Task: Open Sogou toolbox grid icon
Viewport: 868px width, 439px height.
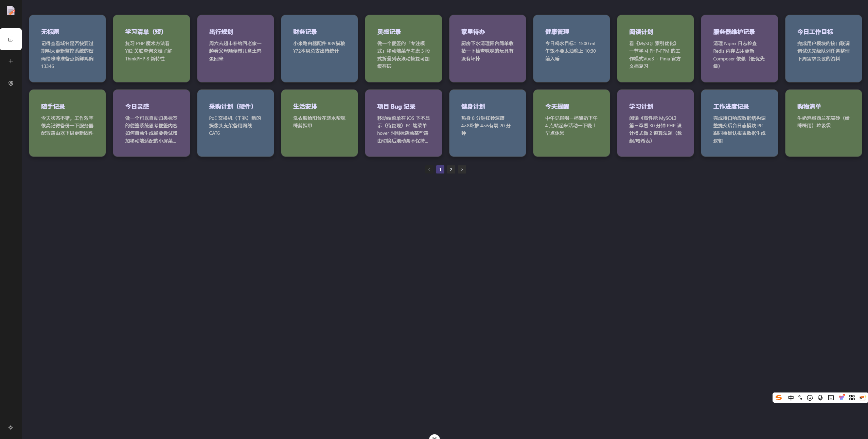Action: click(852, 398)
